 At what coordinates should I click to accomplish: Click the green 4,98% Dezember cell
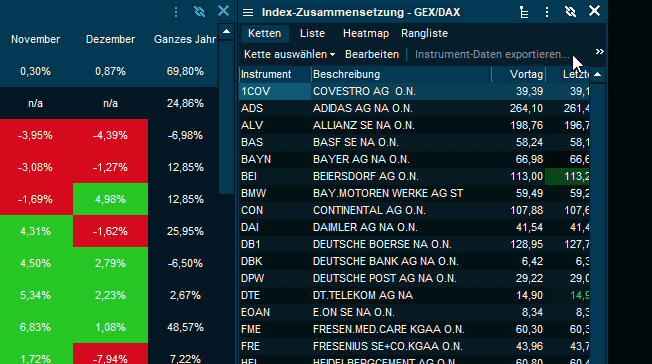click(x=110, y=199)
